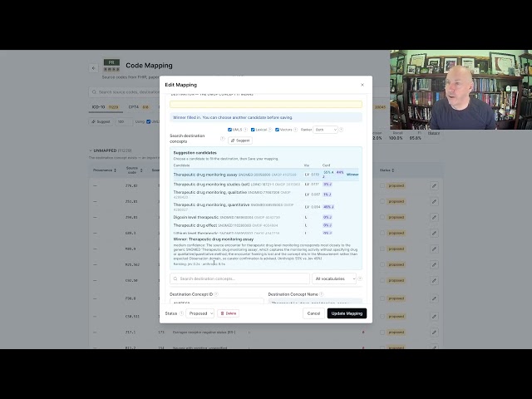This screenshot has height=399, width=532.
Task: Toggle the UMLS checkbox in the dialog
Action: 229,130
